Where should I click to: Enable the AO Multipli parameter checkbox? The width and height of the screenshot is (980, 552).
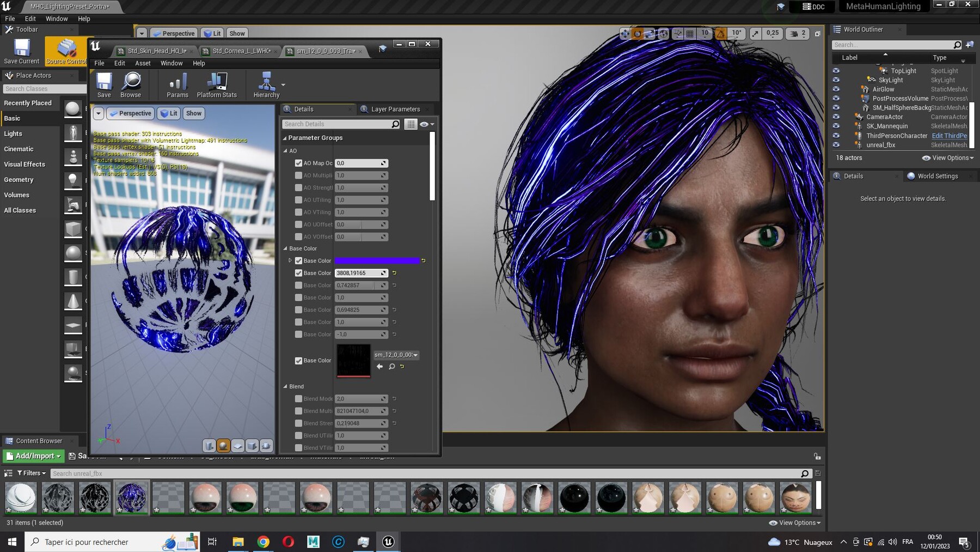pos(298,175)
